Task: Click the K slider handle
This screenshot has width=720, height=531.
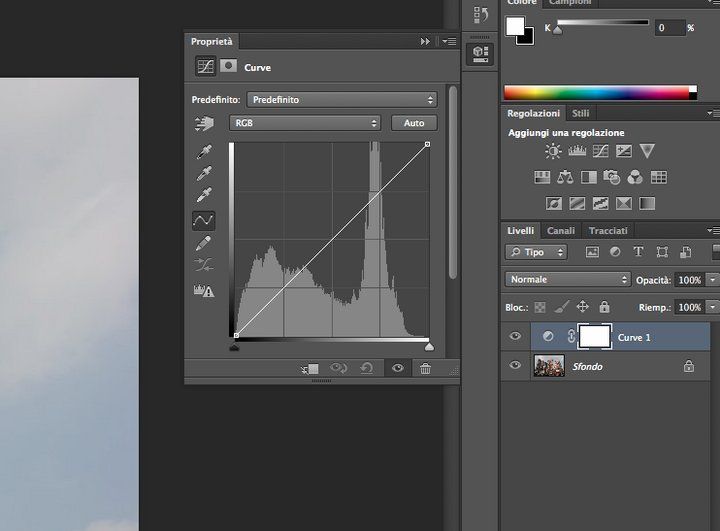Action: click(557, 30)
